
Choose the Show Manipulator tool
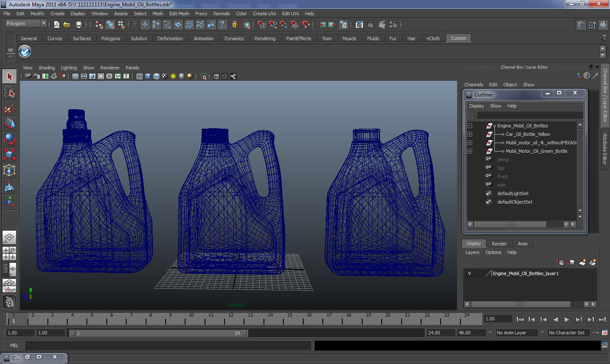coord(9,201)
